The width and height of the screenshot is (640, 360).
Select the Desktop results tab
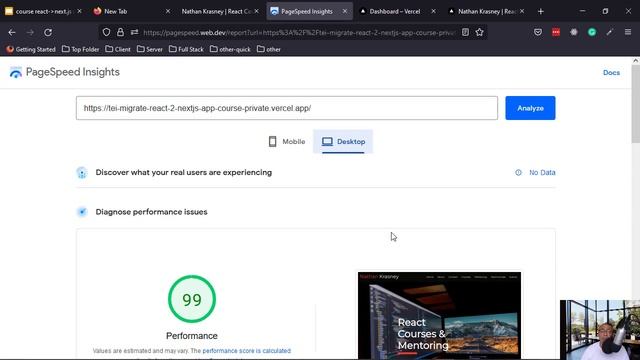coord(343,142)
